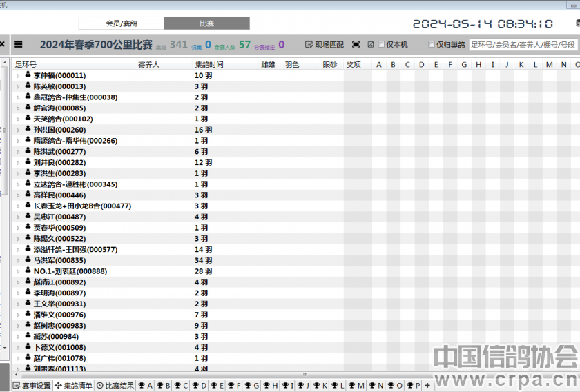Click the fullscreen frame icon in the toolbar
This screenshot has height=392, width=580.
356,45
